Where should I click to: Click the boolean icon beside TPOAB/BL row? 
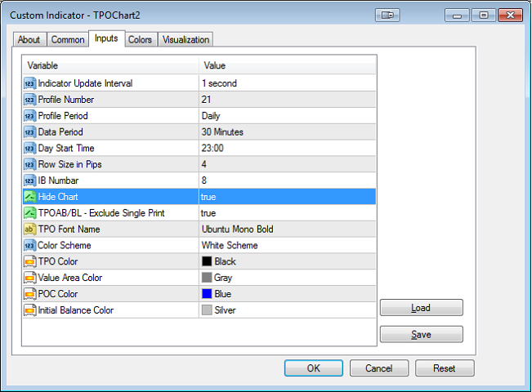coord(30,213)
